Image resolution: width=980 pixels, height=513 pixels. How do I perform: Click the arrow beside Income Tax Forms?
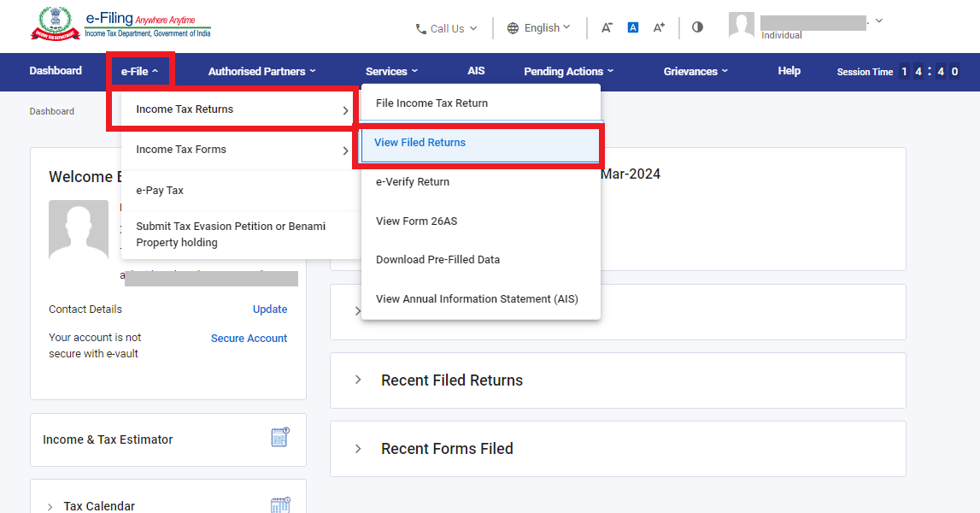click(x=345, y=150)
